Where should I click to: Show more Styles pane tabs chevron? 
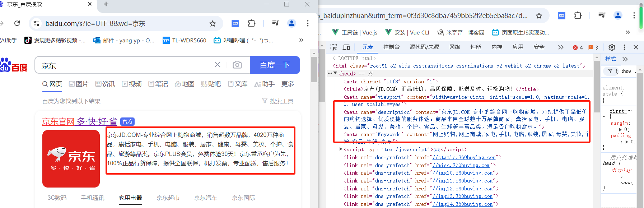pyautogui.click(x=625, y=59)
